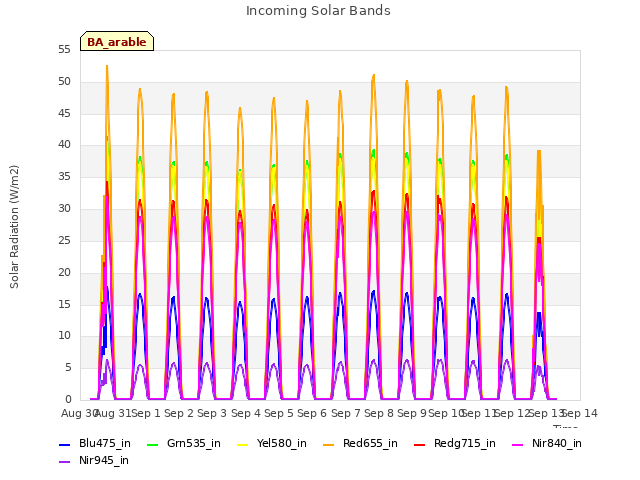Image resolution: width=640 pixels, height=480 pixels.
Task: Click the Sep 1 x-axis tick label
Action: pos(146,413)
